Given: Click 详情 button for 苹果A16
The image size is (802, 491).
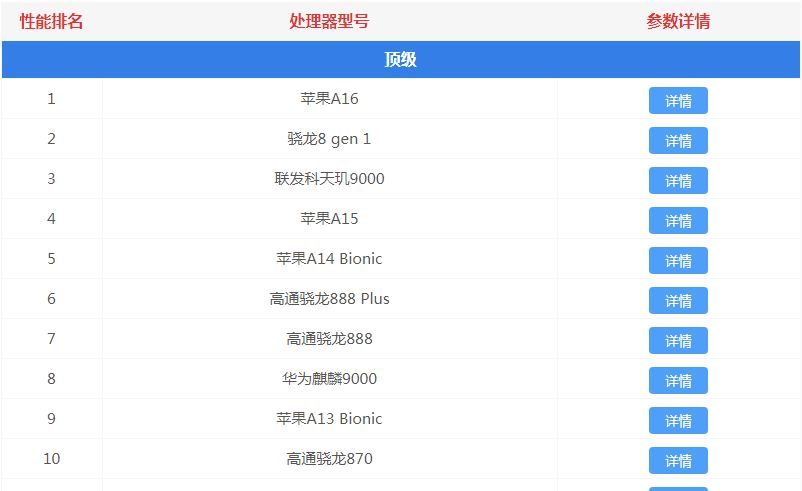Looking at the screenshot, I should tap(678, 101).
